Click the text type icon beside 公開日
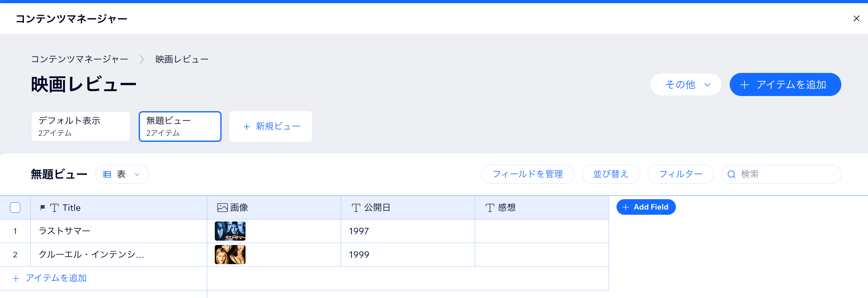The height and width of the screenshot is (298, 868). tap(356, 208)
